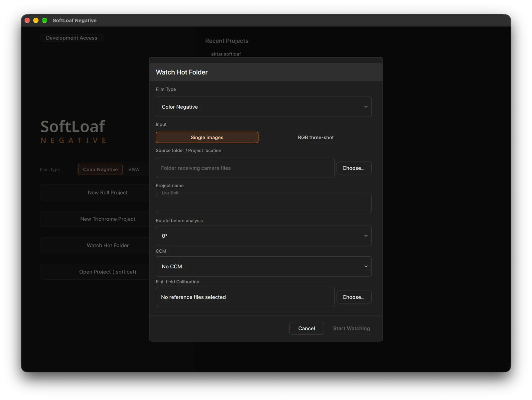Select Single images input mode
The width and height of the screenshot is (532, 400).
(207, 137)
